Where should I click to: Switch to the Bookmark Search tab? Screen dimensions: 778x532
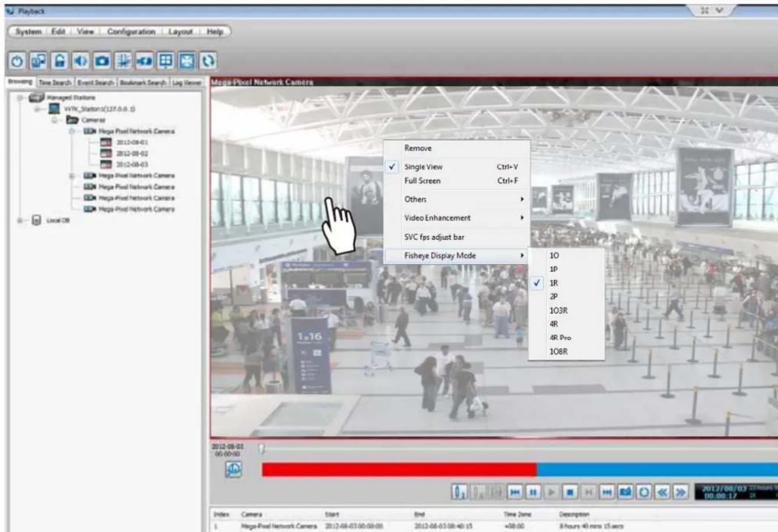pyautogui.click(x=143, y=83)
